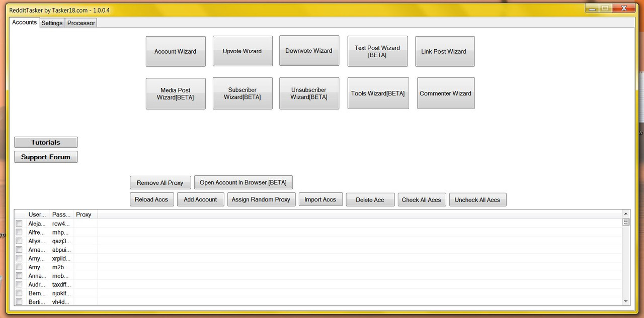The width and height of the screenshot is (644, 318).
Task: Visit the Support Forum
Action: pyautogui.click(x=46, y=157)
